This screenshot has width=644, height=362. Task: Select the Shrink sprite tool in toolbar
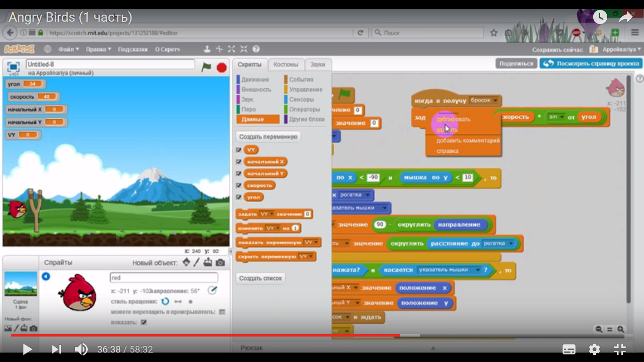[x=244, y=49]
